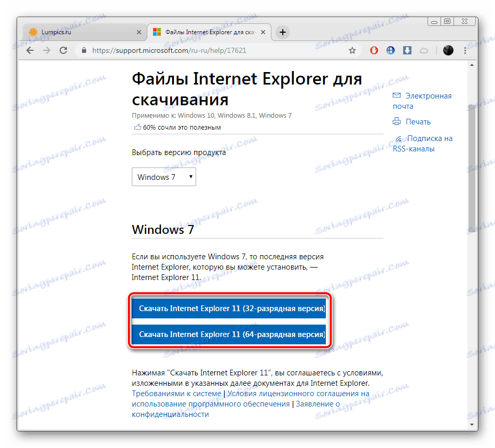Open the red Opera-style extension icon
Image resolution: width=495 pixels, height=448 pixels.
[374, 50]
